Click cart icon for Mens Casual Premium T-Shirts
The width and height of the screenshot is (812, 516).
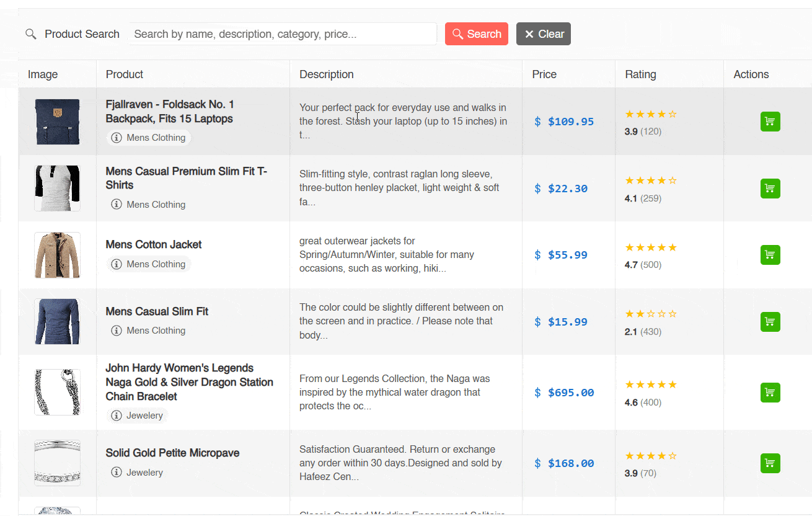point(770,189)
